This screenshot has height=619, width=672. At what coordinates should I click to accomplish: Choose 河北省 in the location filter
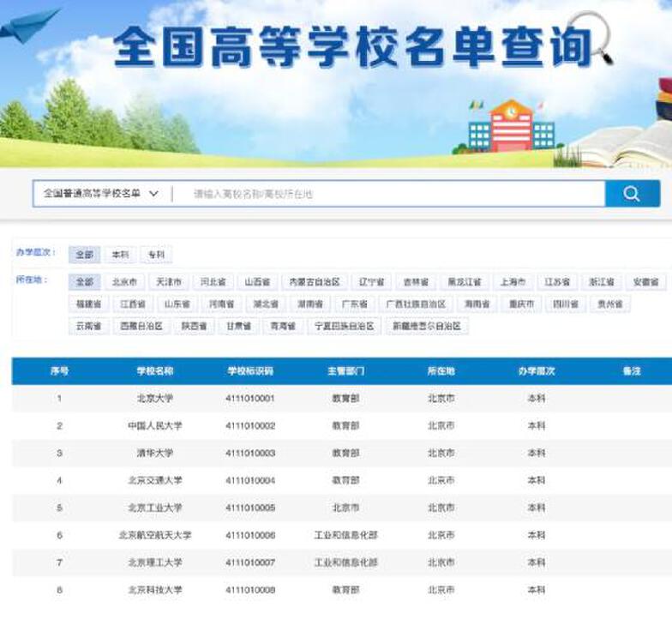pyautogui.click(x=213, y=282)
